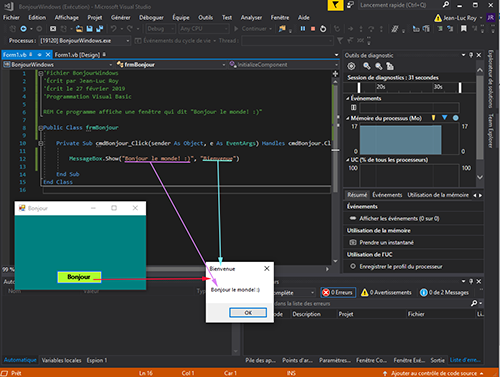Pin the Outils de diagnostic panel
This screenshot has height=377, width=500.
(x=471, y=55)
